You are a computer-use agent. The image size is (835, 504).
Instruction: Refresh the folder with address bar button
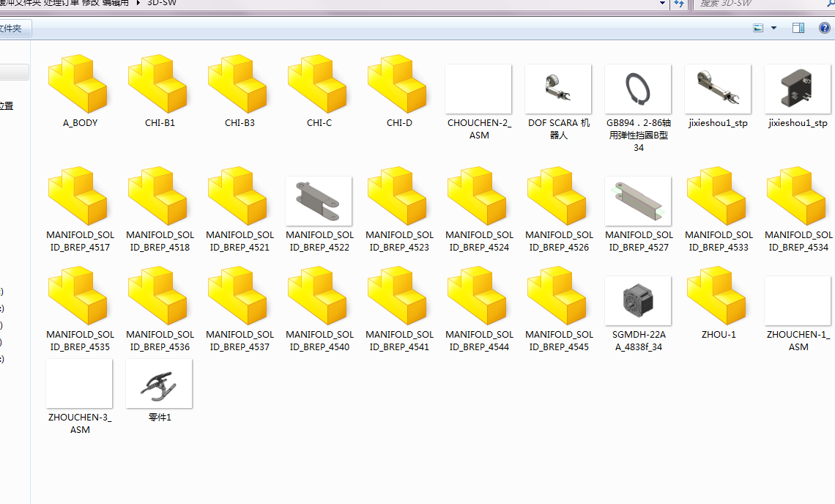(679, 4)
